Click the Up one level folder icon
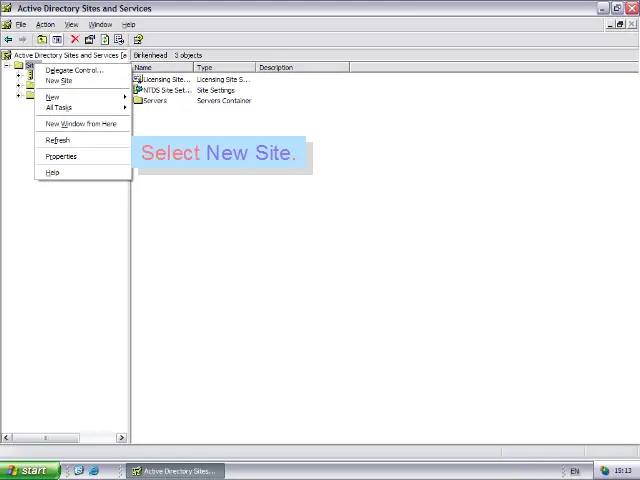Screen dimensions: 640x480 pos(42,40)
